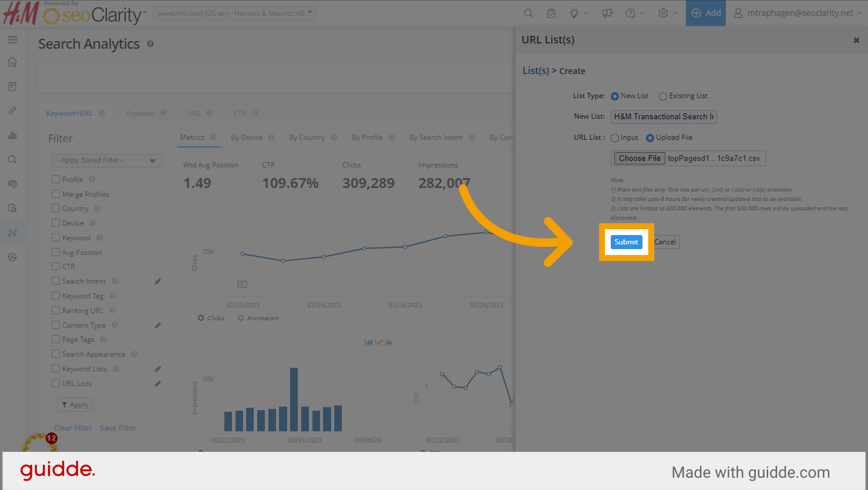Switch to line chart view icon
The height and width of the screenshot is (490, 868).
[379, 342]
